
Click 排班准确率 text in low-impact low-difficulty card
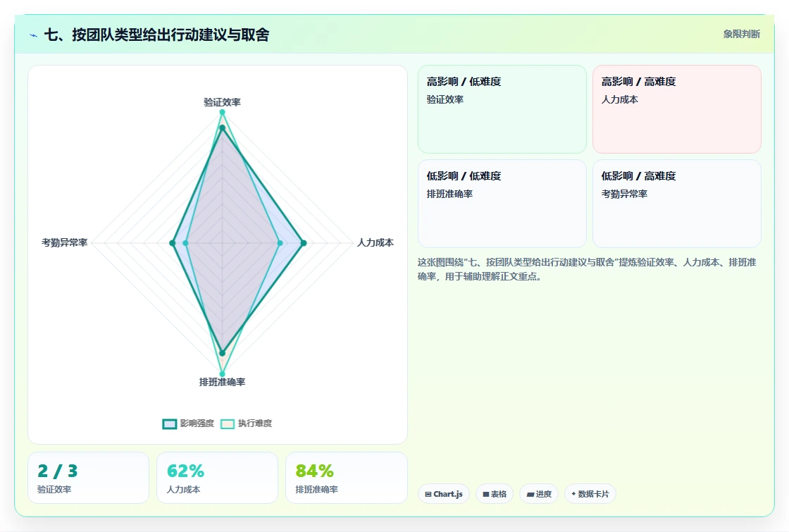click(450, 194)
